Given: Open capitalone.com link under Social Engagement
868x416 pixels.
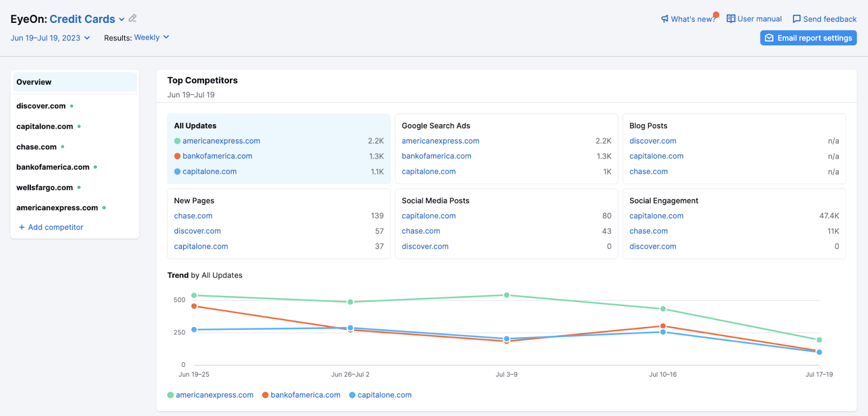Looking at the screenshot, I should pos(656,216).
